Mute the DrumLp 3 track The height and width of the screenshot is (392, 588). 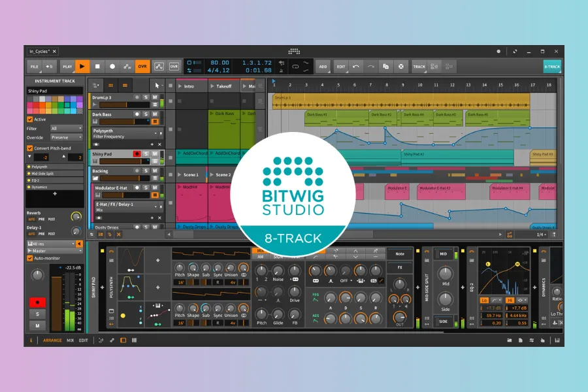[155, 97]
